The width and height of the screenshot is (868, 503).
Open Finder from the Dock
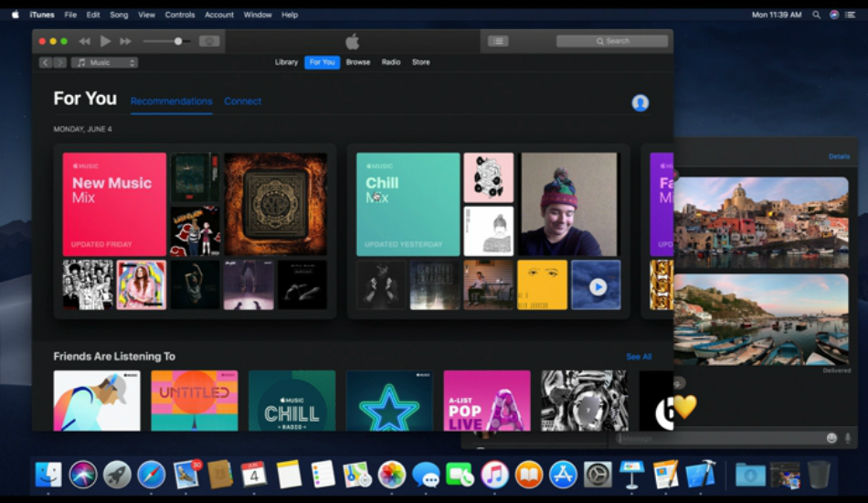[48, 475]
